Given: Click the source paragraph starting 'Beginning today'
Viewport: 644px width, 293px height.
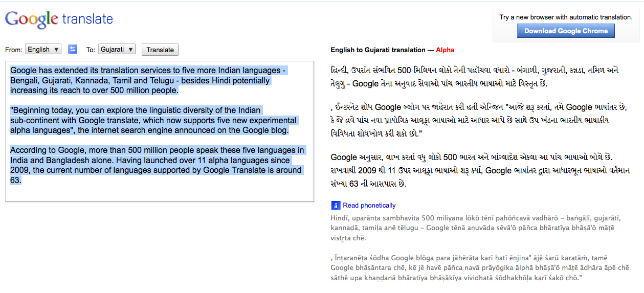Looking at the screenshot, I should click(x=153, y=120).
